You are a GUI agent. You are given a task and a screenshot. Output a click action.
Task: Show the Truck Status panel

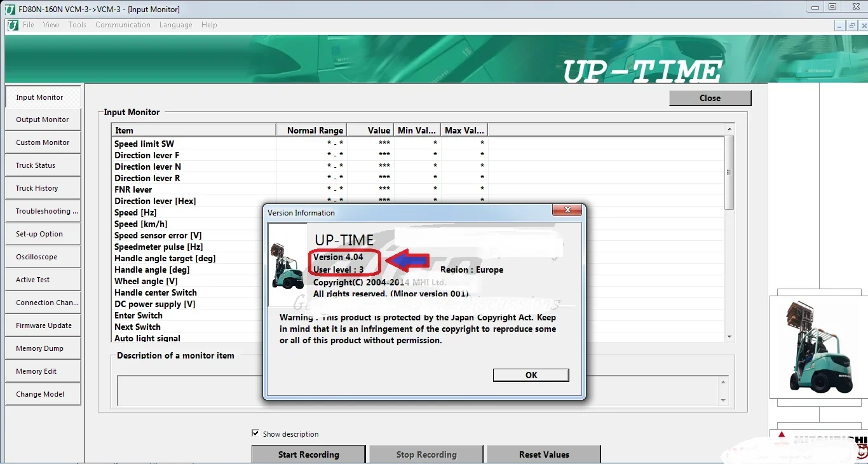click(x=43, y=165)
